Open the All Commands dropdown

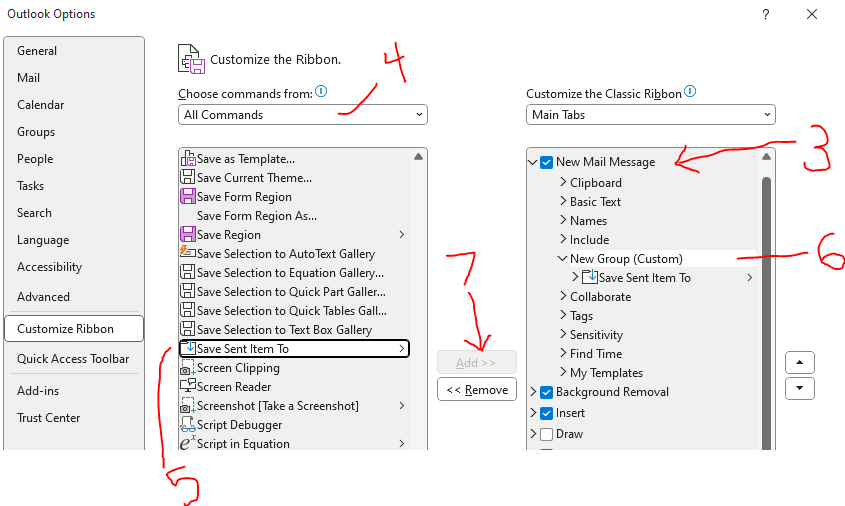coord(303,115)
